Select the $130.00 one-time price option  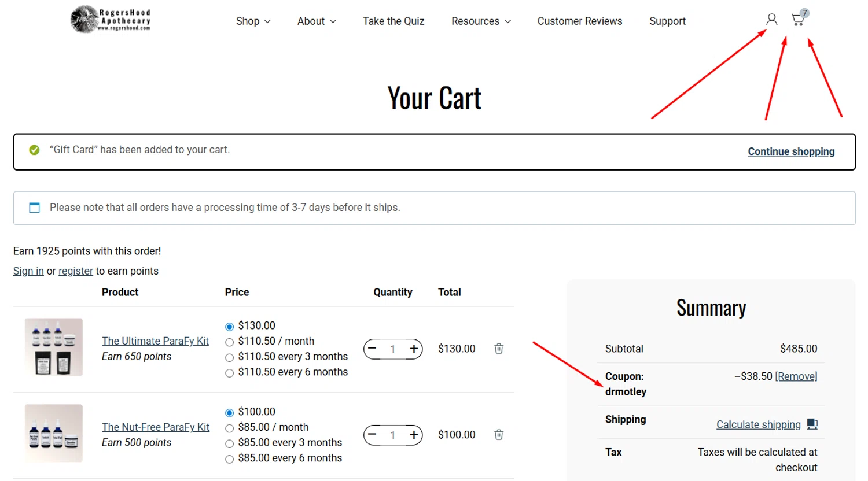pyautogui.click(x=230, y=327)
